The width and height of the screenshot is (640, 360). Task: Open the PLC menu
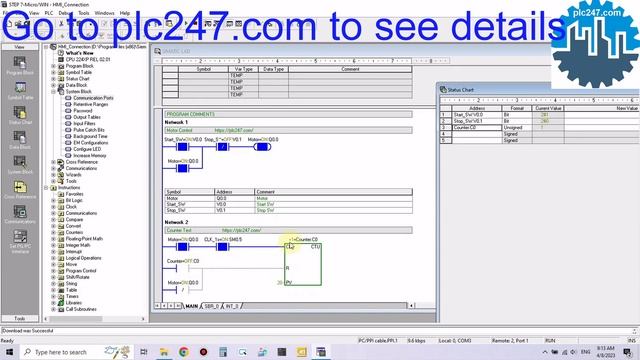pos(49,13)
